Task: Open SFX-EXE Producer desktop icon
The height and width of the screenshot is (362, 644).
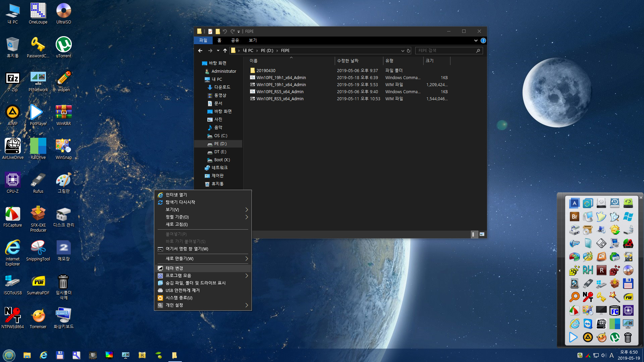Action: pos(38,219)
